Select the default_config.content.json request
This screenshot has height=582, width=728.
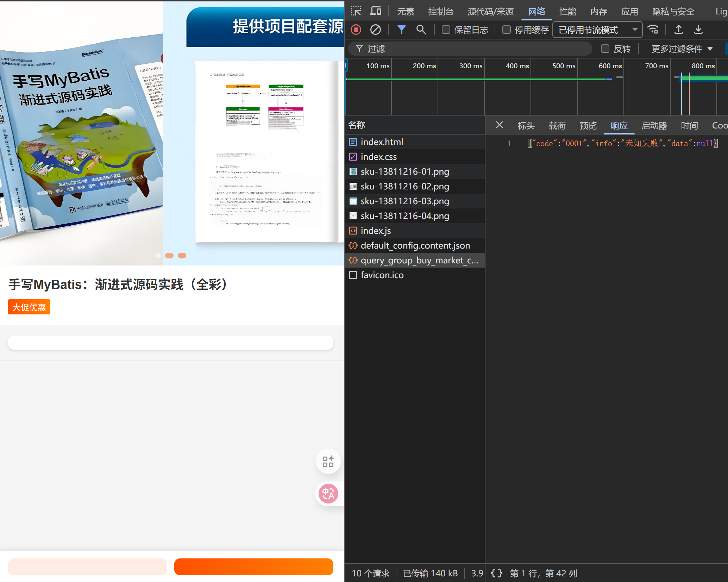415,245
